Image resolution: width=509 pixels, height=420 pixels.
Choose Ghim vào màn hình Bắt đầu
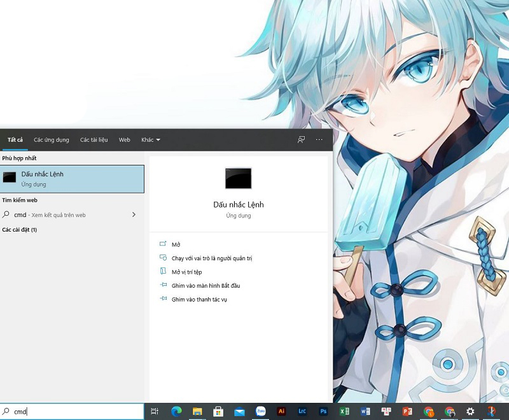click(206, 286)
